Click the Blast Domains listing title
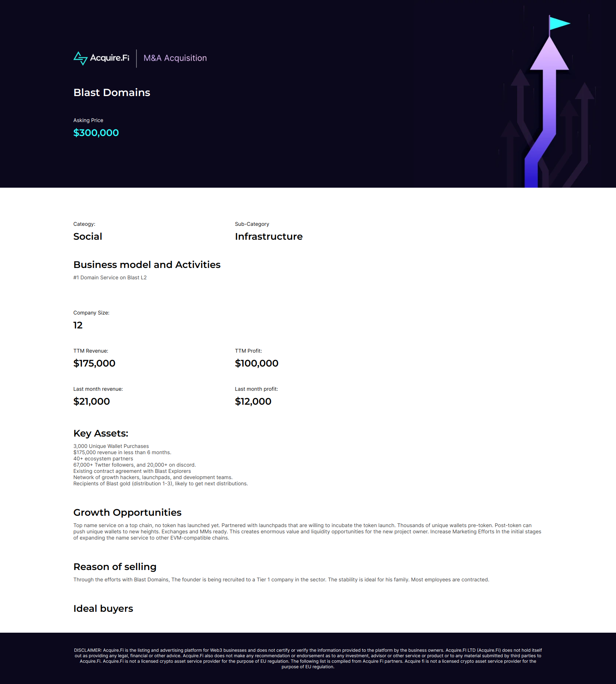Image resolution: width=616 pixels, height=684 pixels. coord(111,92)
